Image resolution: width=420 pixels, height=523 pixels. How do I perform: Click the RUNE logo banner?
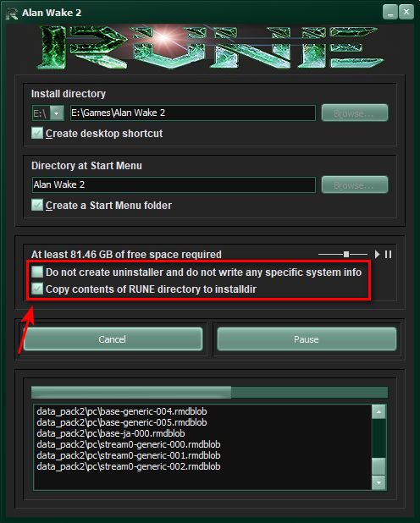tap(210, 47)
